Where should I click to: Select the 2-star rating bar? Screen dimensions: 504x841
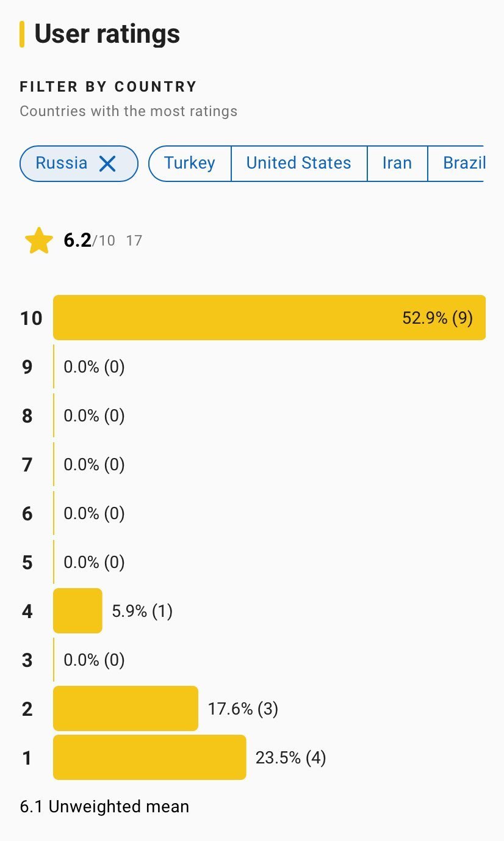[x=126, y=708]
